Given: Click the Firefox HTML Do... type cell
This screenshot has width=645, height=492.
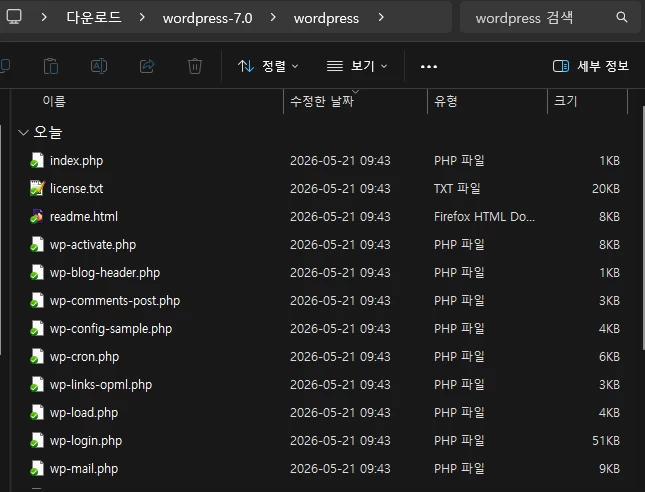Looking at the screenshot, I should pyautogui.click(x=484, y=216).
